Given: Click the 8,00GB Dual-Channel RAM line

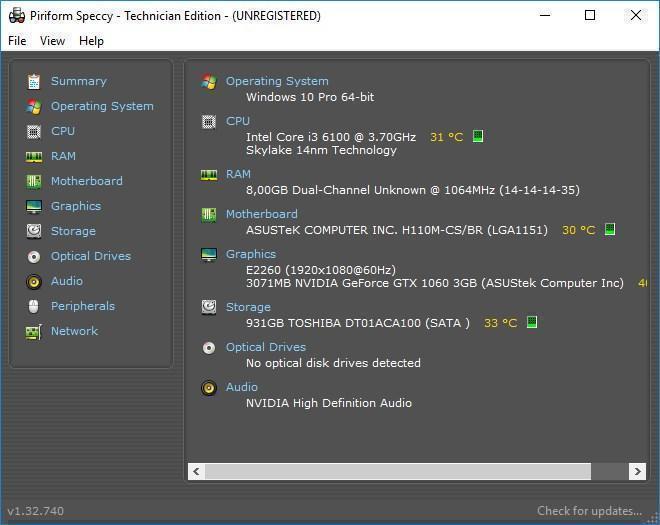Looking at the screenshot, I should point(412,190).
